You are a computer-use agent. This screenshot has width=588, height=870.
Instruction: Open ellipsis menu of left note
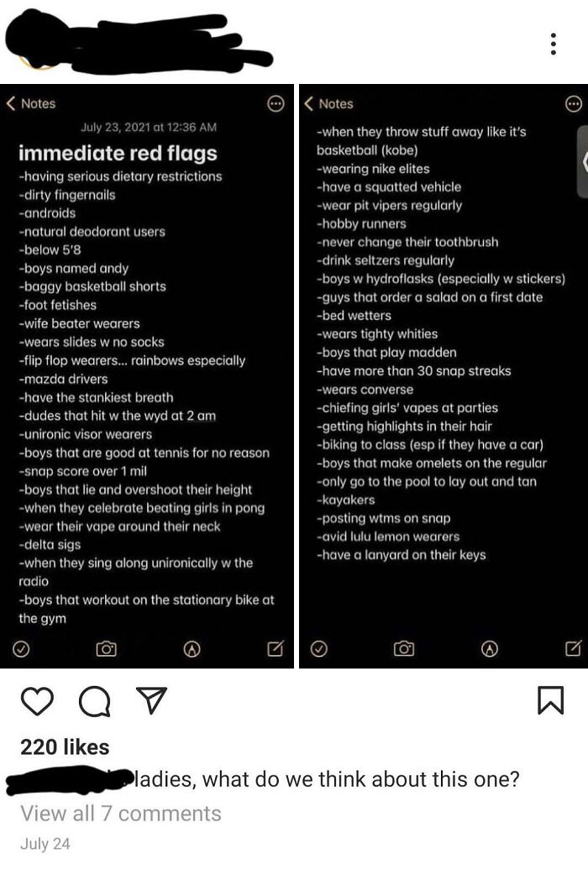click(x=275, y=103)
